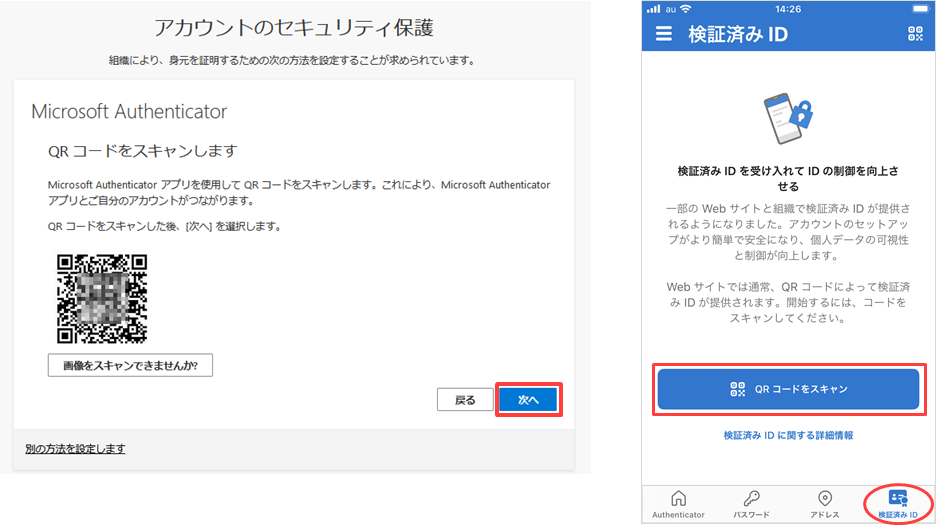Tap the battery indicator icon
Image resolution: width=936 pixels, height=525 pixels.
tap(920, 9)
